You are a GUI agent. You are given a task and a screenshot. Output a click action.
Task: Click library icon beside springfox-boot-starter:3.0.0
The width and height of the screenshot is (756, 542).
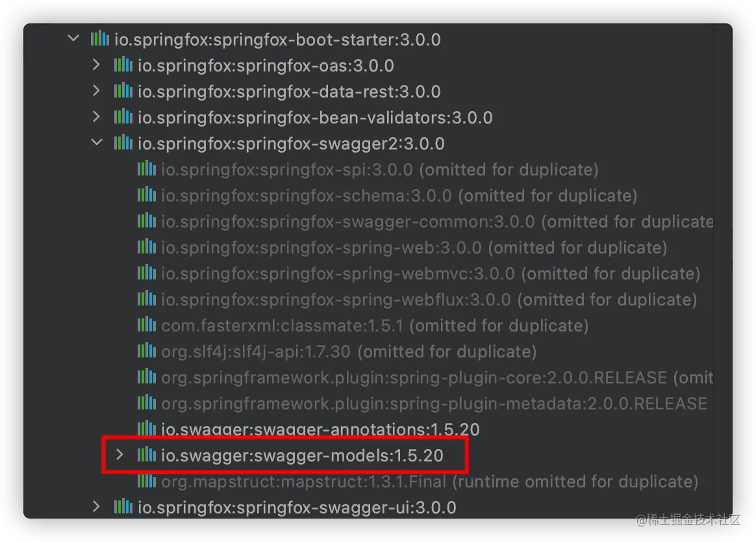pyautogui.click(x=100, y=38)
